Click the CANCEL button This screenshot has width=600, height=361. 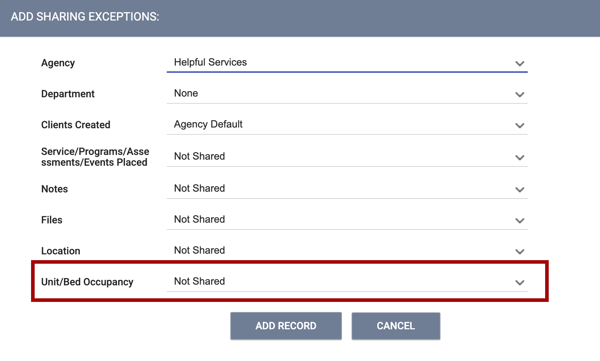pos(396,326)
